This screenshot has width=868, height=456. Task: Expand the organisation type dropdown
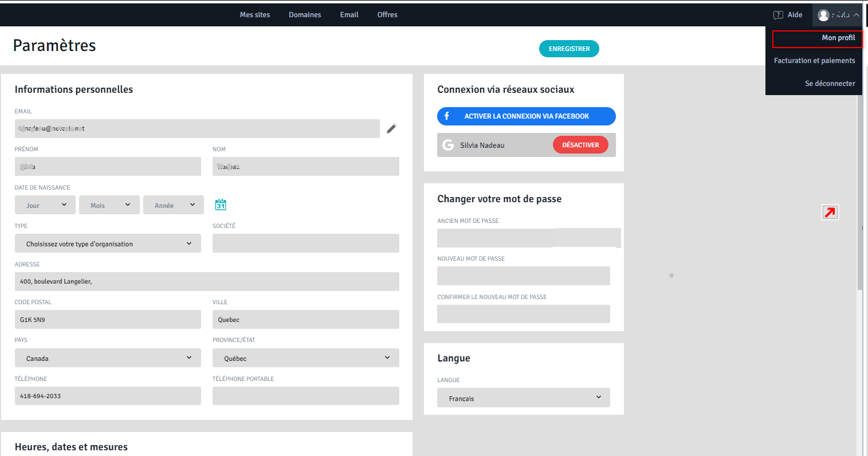pyautogui.click(x=108, y=243)
